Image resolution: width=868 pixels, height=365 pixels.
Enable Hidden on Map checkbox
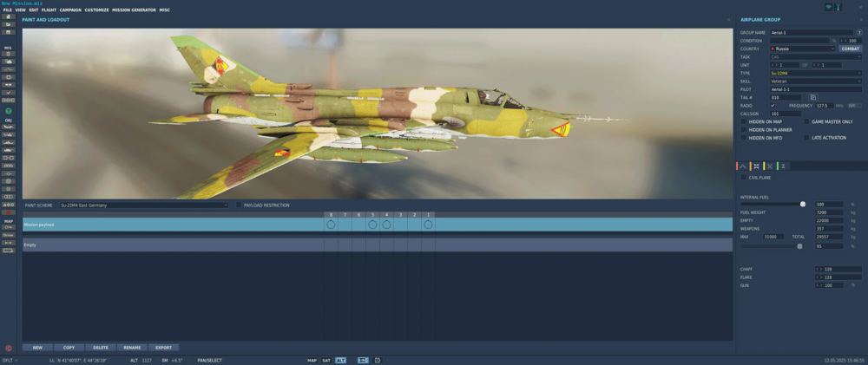coord(744,121)
